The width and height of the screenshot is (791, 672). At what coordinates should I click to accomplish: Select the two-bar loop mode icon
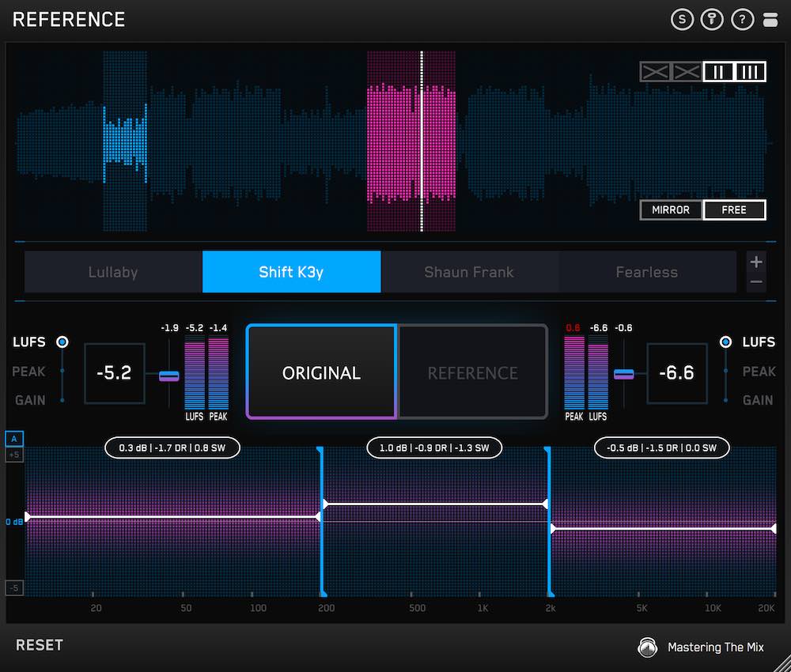pyautogui.click(x=718, y=72)
